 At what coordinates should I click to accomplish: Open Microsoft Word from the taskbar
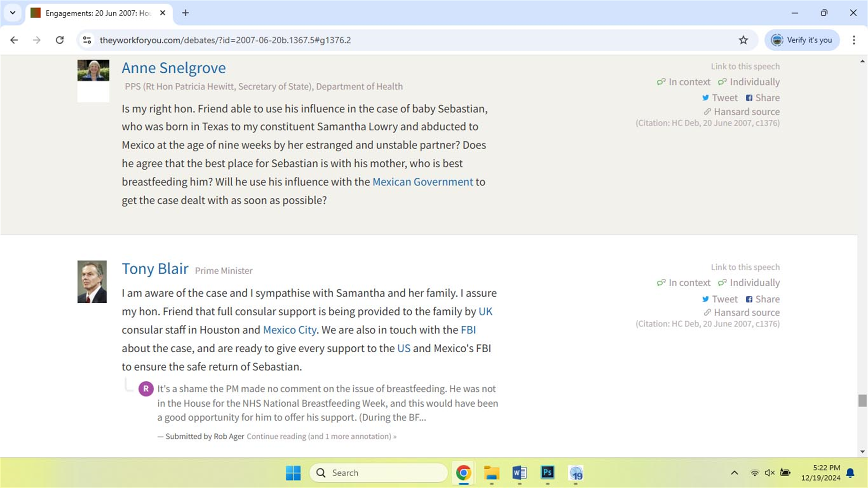pos(519,473)
